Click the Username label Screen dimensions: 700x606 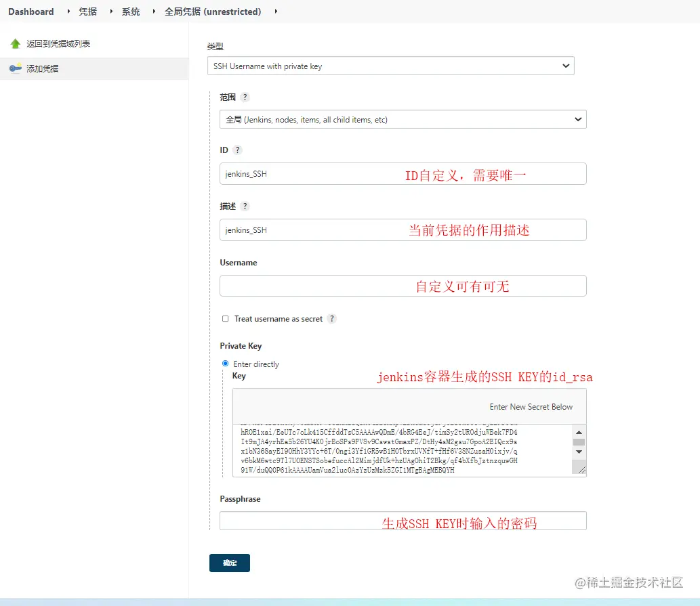(x=239, y=263)
